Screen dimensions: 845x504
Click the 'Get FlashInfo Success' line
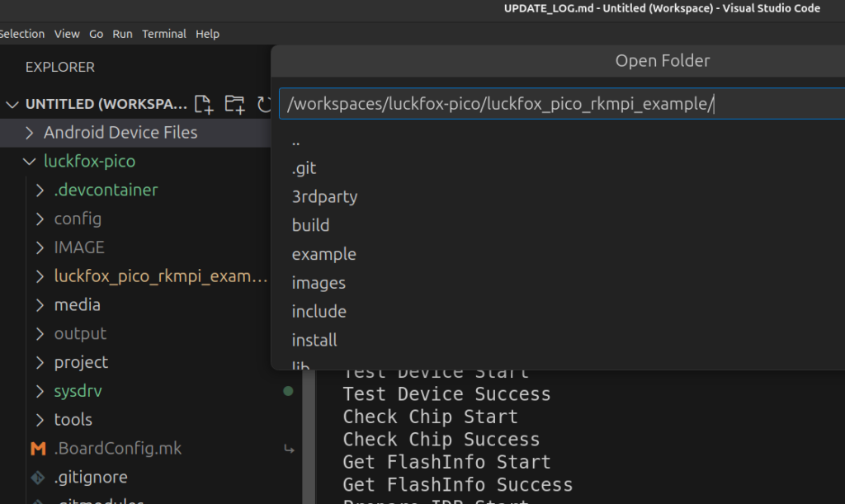click(x=457, y=485)
